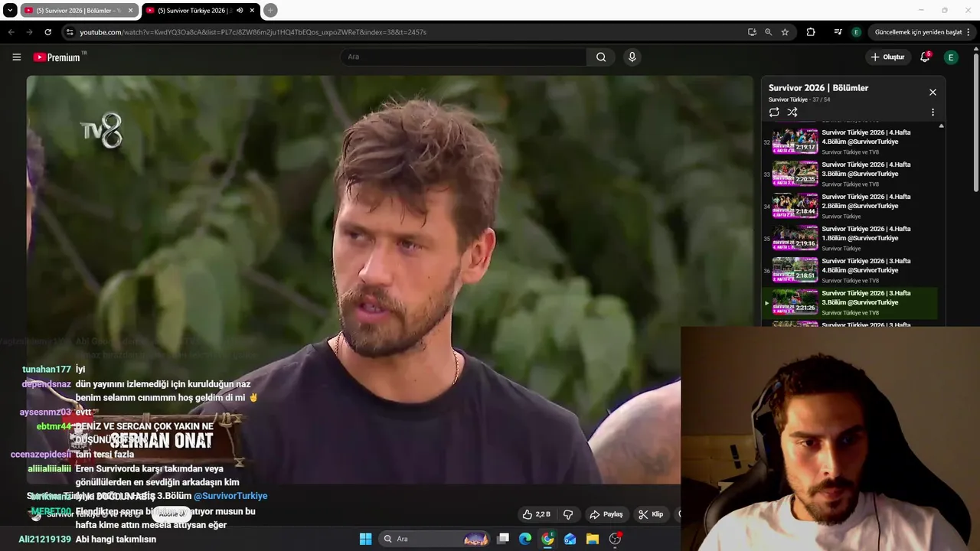Viewport: 980px width, 551px height.
Task: Dislike the video
Action: 567,514
